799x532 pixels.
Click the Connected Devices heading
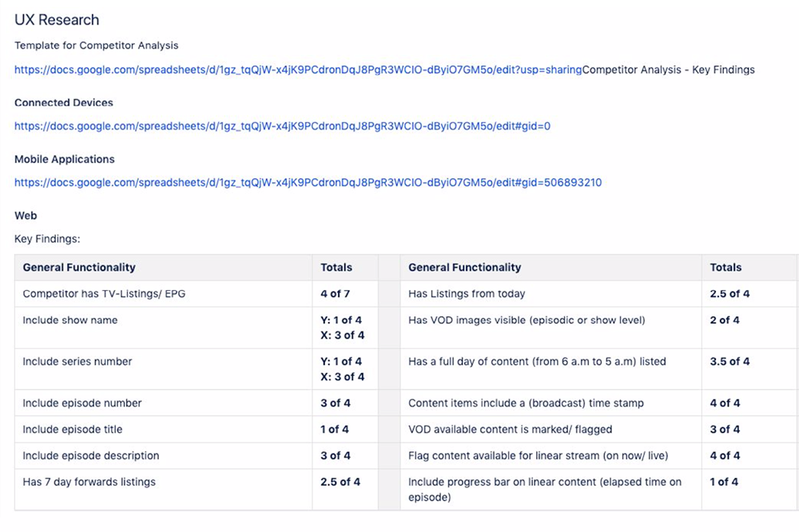point(64,102)
